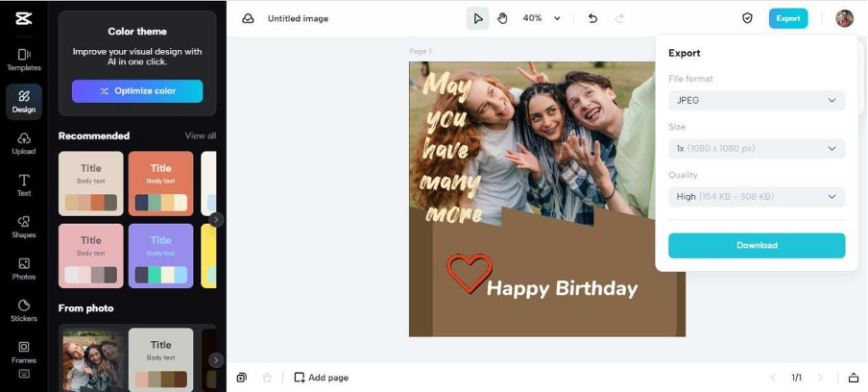The image size is (868, 392).
Task: Open the Photos tab in sidebar
Action: (x=24, y=269)
